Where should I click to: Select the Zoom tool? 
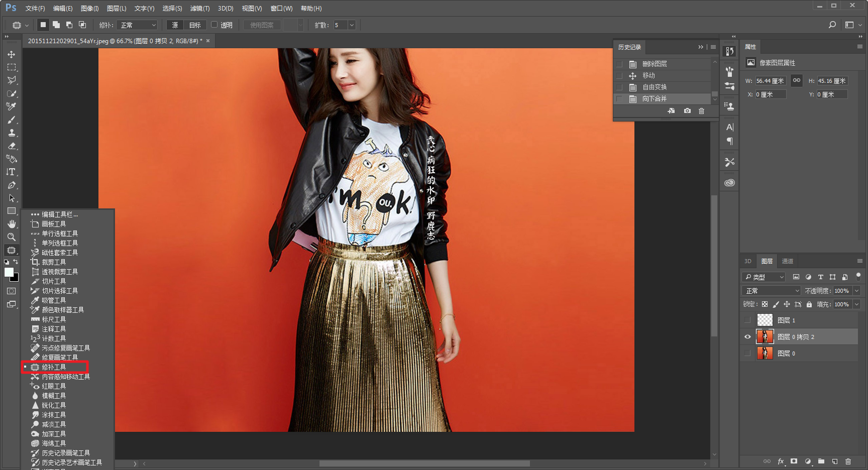click(11, 237)
